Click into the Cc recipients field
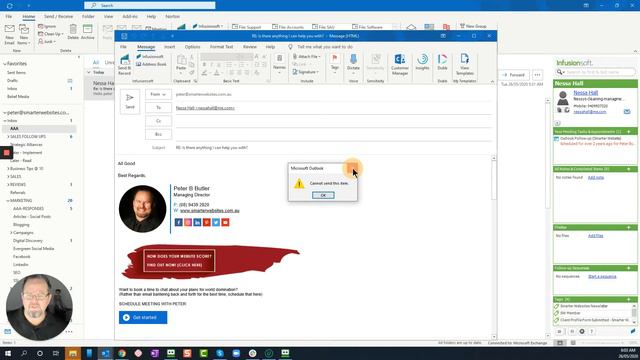The height and width of the screenshot is (360, 640). coord(333,121)
